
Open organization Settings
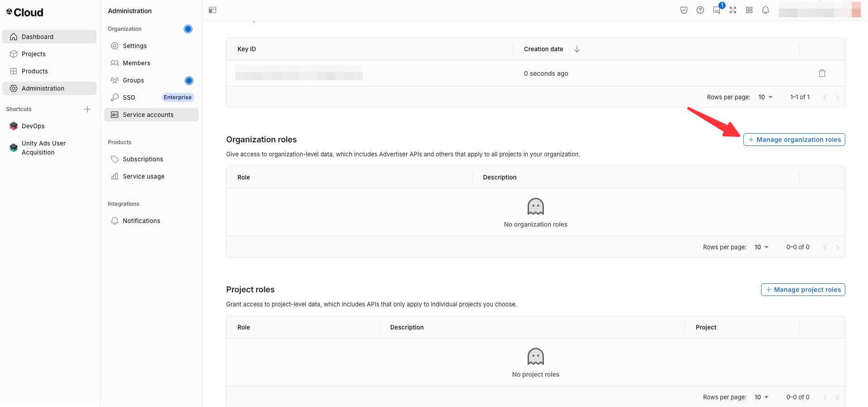click(x=151, y=46)
